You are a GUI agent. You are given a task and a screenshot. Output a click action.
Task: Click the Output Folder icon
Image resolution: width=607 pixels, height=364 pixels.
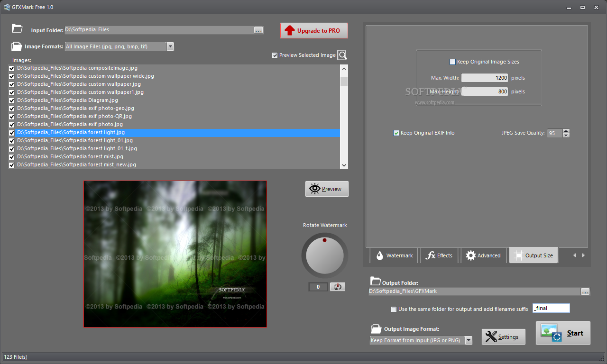pyautogui.click(x=375, y=281)
